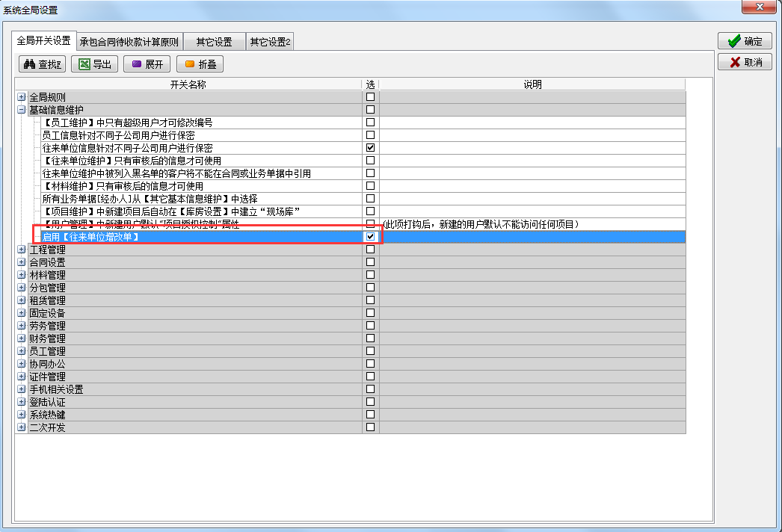Expand the 财务管理 tree node
The height and width of the screenshot is (532, 782).
coord(22,338)
